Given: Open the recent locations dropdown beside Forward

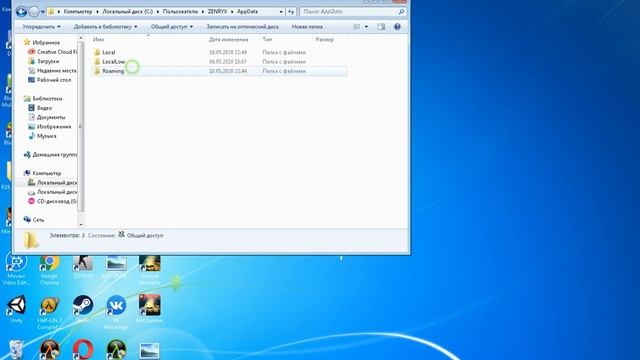Looking at the screenshot, I should coord(42,12).
